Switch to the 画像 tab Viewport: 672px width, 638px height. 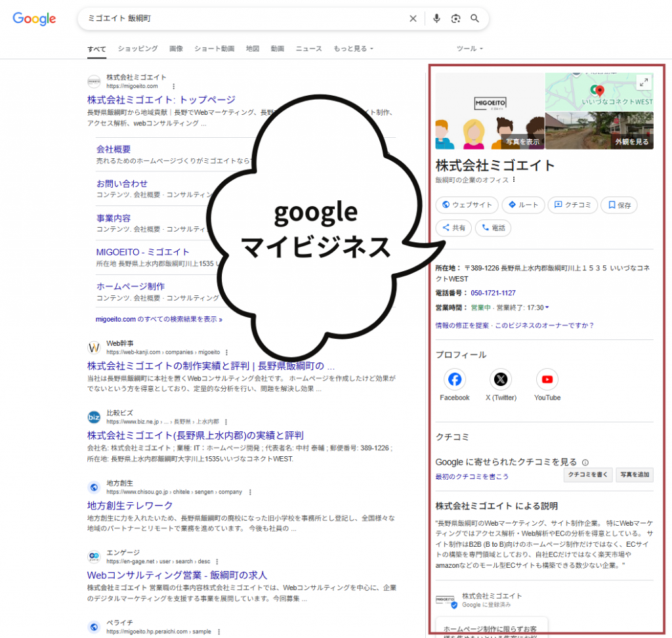tap(176, 49)
